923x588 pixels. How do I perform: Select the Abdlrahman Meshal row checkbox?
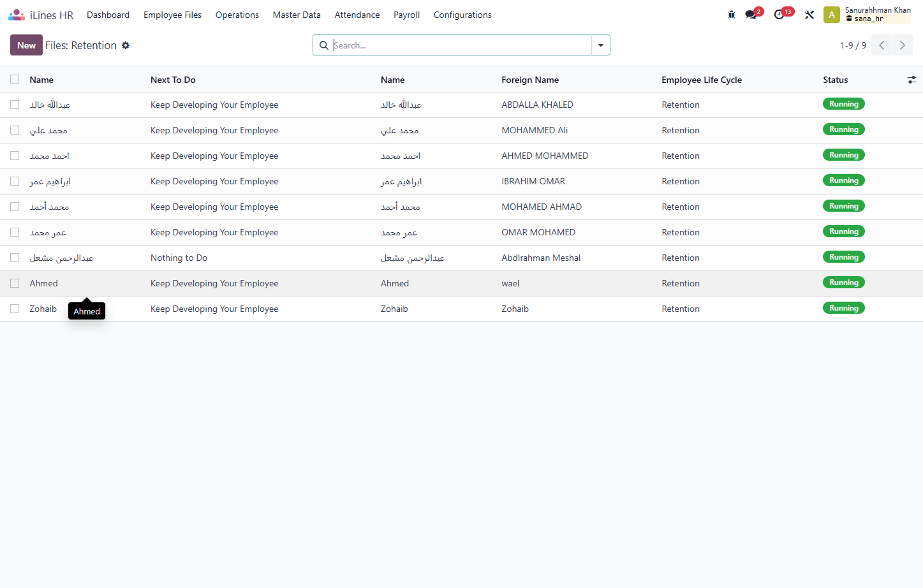pyautogui.click(x=15, y=258)
